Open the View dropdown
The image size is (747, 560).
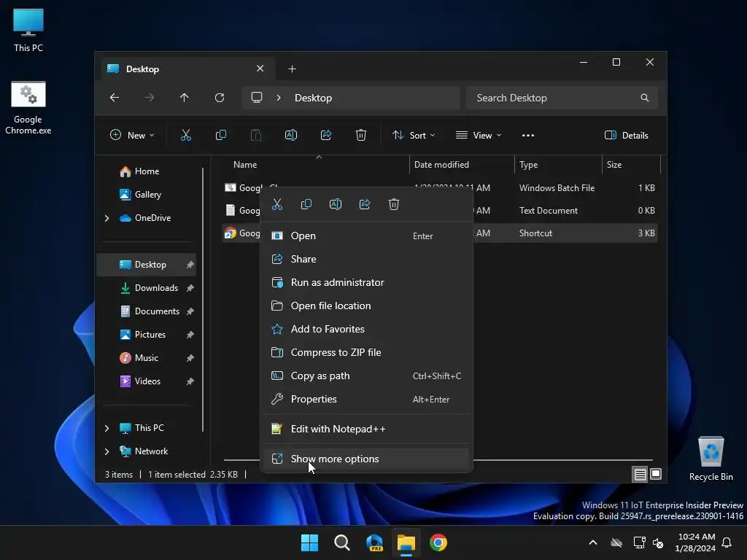[479, 135]
